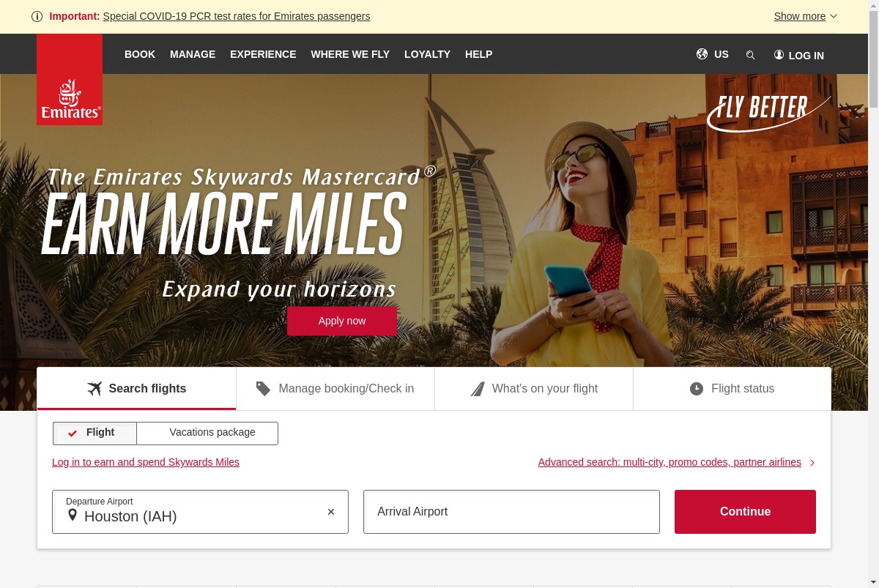The height and width of the screenshot is (588, 879).
Task: Open the Search flights tab
Action: (x=137, y=389)
